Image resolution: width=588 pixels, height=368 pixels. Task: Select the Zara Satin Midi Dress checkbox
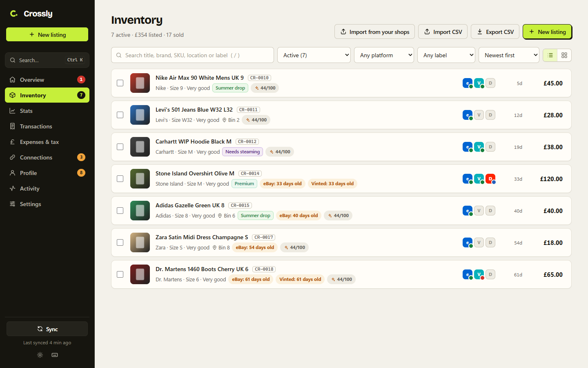(x=120, y=242)
